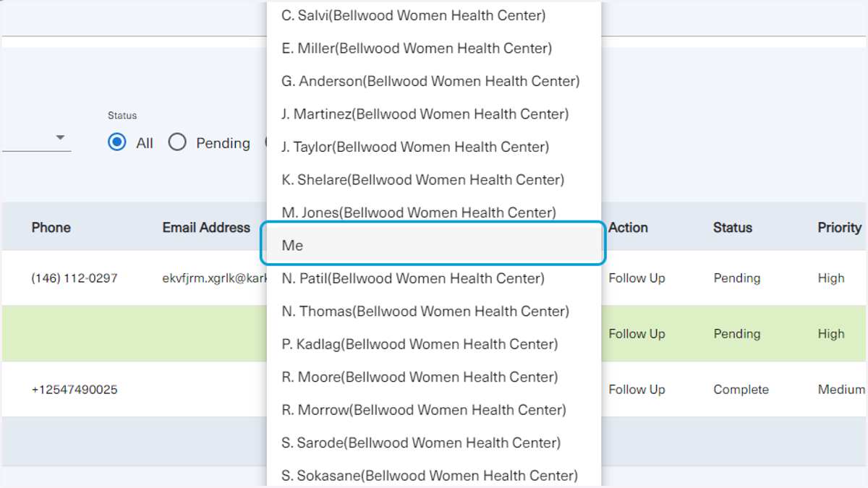Click Follow Up in the +12547490025 row

click(637, 390)
